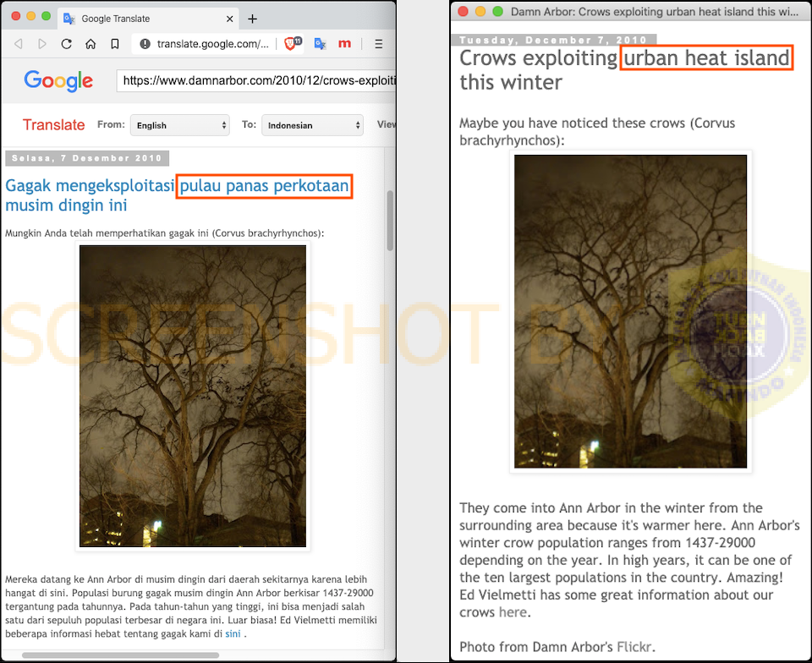
Task: Open a new browser tab
Action: click(x=252, y=19)
